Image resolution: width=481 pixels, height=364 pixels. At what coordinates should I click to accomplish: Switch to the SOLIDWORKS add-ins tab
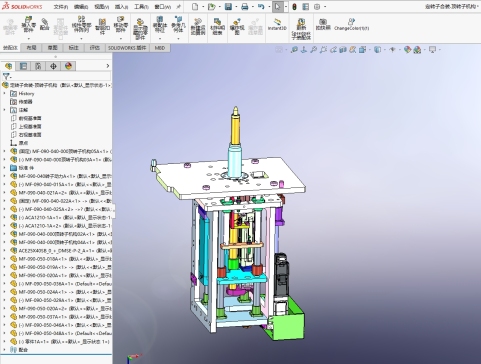tap(127, 48)
